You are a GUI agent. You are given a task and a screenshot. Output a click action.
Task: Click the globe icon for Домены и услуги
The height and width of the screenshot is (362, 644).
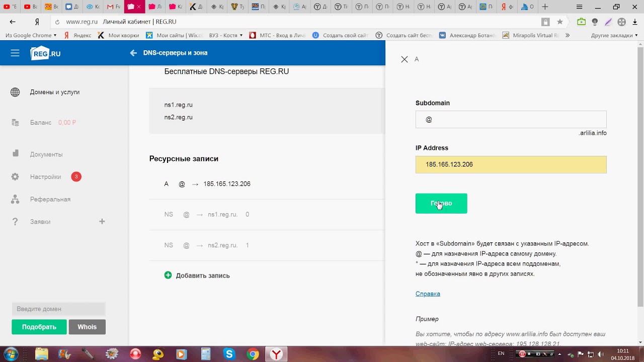[x=15, y=93]
